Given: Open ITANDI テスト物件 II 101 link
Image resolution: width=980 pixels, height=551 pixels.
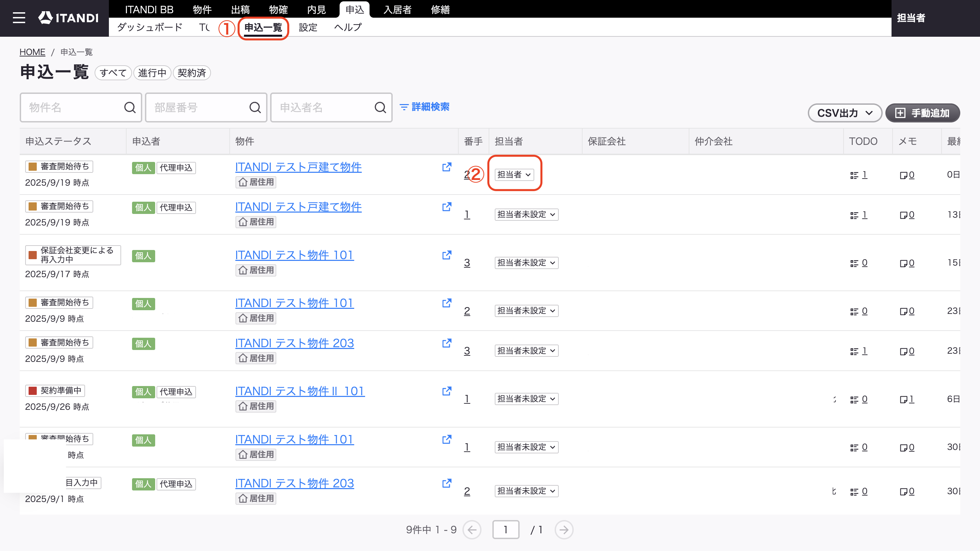Looking at the screenshot, I should click(x=300, y=391).
